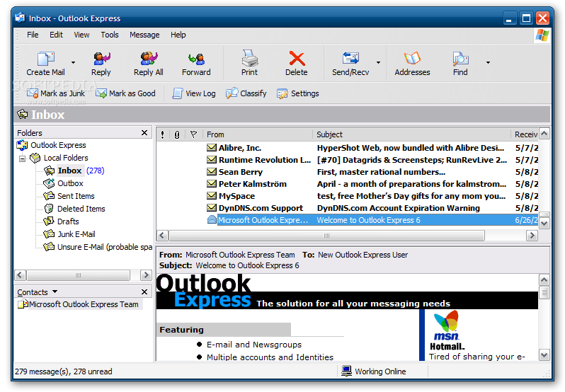The image size is (565, 392).
Task: Click the Create Mail toolbar icon
Action: pos(46,59)
